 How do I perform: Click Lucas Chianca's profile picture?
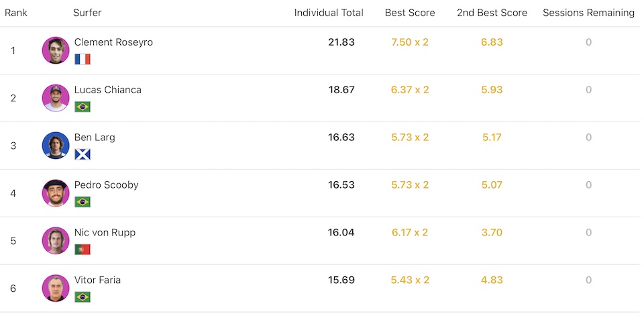(x=56, y=98)
